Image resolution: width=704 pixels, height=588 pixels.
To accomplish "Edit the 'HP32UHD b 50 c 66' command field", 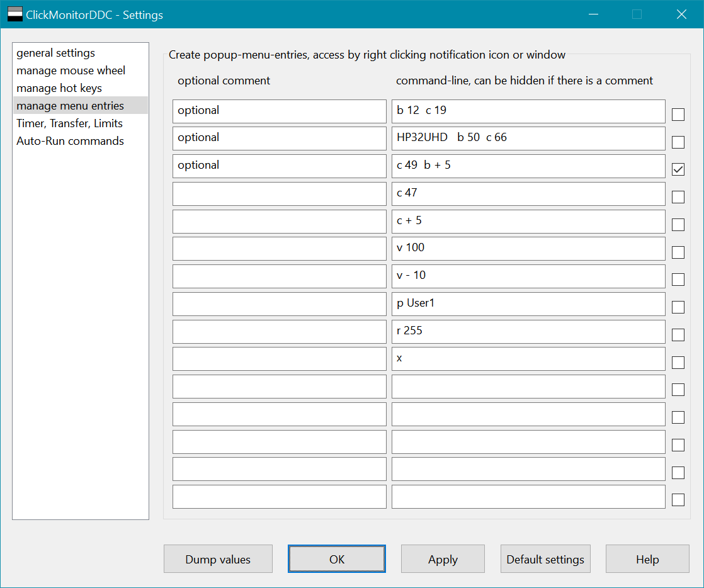I will [528, 139].
